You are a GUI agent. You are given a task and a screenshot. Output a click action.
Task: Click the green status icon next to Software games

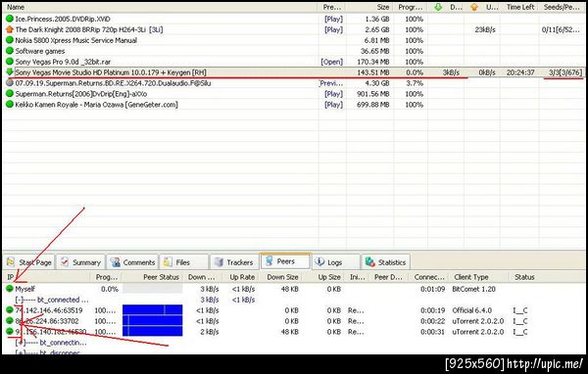(x=10, y=51)
